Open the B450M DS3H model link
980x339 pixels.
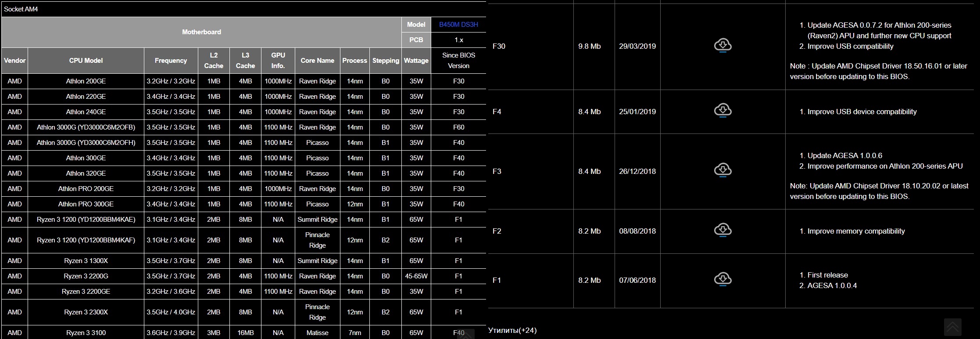point(458,25)
